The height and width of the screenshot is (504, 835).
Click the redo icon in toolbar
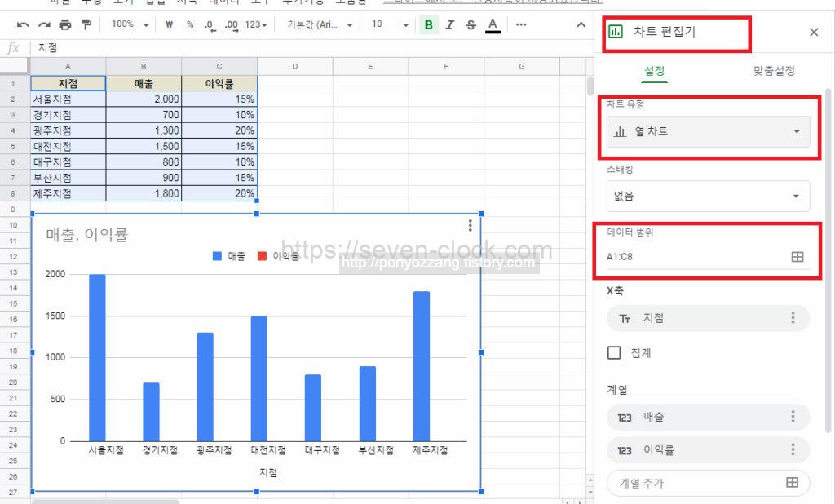point(44,25)
